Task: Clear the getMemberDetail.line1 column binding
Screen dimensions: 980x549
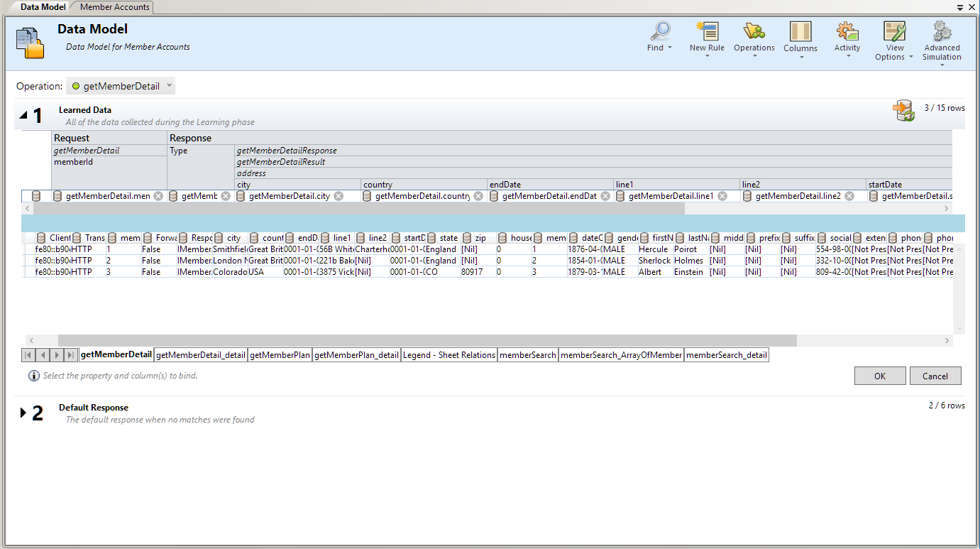Action: tap(722, 196)
